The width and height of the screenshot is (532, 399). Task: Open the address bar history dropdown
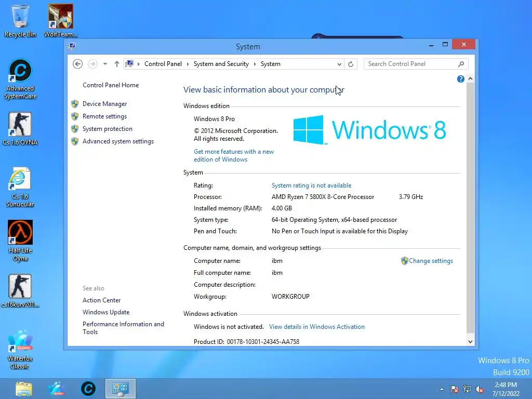click(339, 64)
